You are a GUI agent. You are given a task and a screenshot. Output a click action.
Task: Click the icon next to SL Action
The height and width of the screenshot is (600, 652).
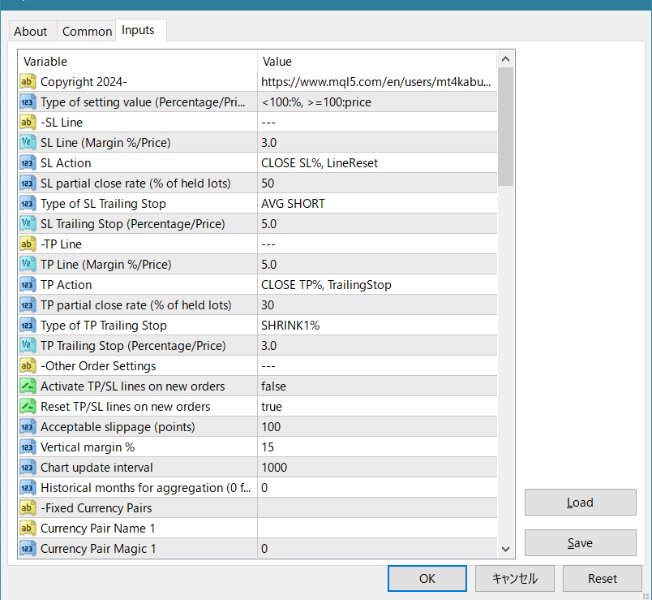(x=27, y=163)
